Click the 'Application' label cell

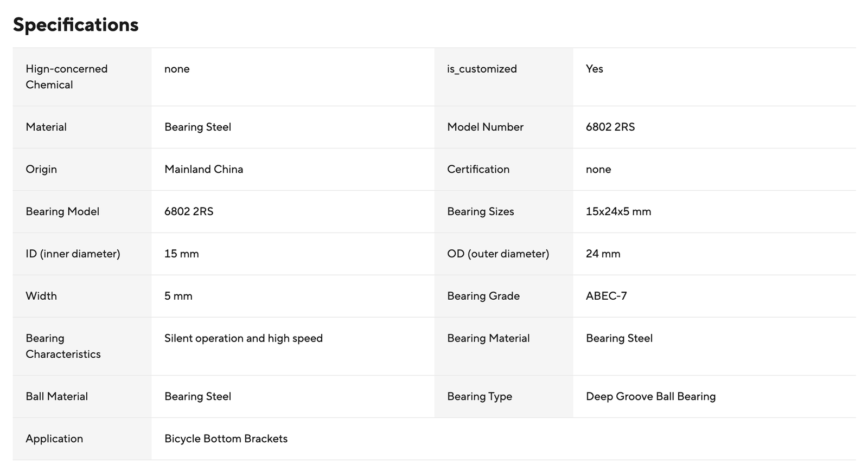point(82,438)
